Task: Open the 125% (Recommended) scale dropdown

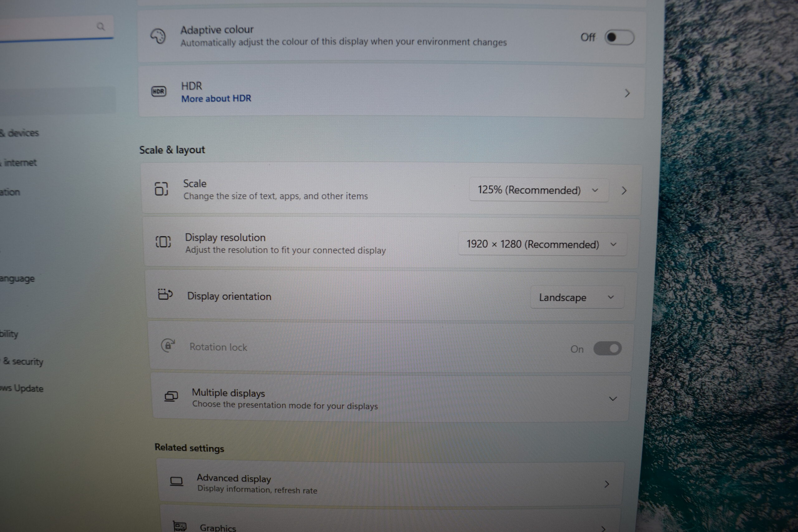Action: coord(539,190)
